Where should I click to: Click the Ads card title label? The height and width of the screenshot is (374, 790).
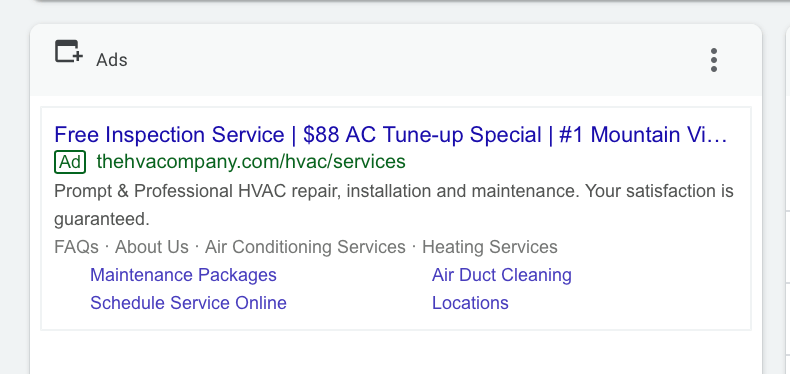(112, 60)
